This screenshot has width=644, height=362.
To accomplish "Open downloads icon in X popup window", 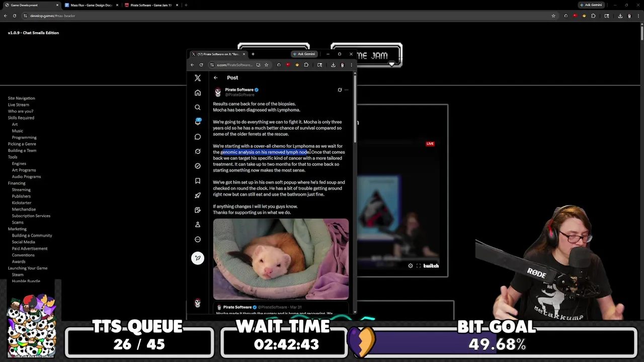I will (x=333, y=65).
